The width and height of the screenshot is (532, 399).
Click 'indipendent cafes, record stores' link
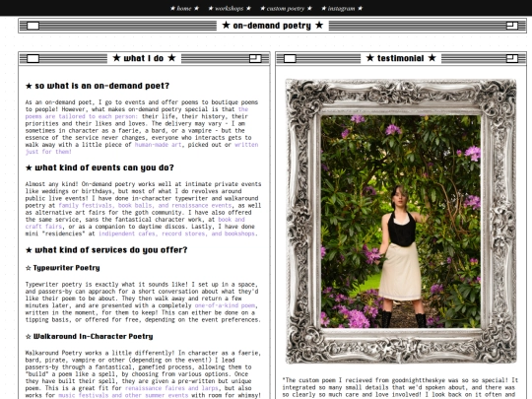click(x=176, y=233)
